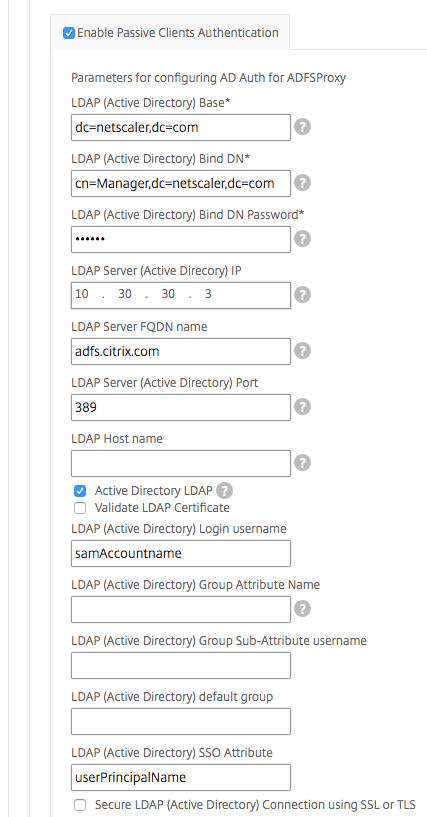Select the LDAP Server Port field
Screen dimensions: 427x817
181,407
